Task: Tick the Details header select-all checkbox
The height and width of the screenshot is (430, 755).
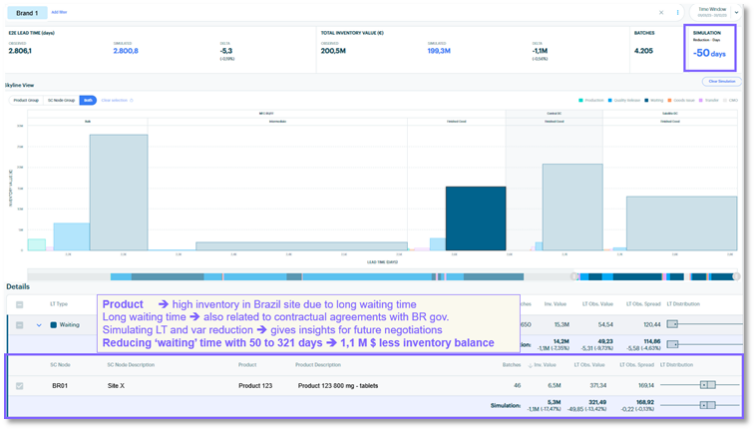Action: (x=19, y=304)
